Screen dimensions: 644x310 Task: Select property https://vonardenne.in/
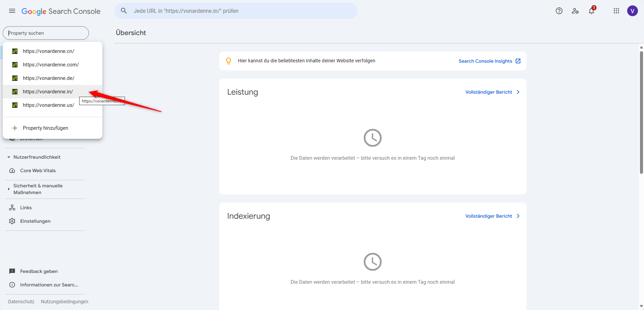point(53,92)
